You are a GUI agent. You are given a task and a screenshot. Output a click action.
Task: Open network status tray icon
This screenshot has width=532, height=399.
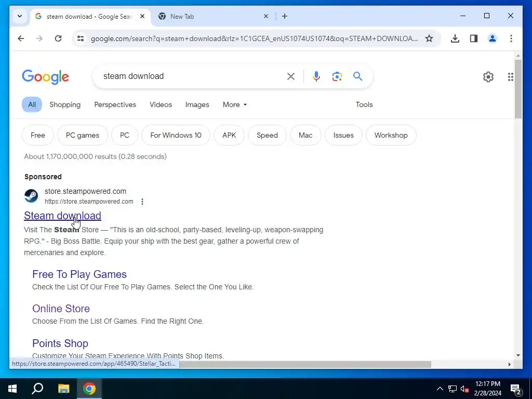coord(453,389)
